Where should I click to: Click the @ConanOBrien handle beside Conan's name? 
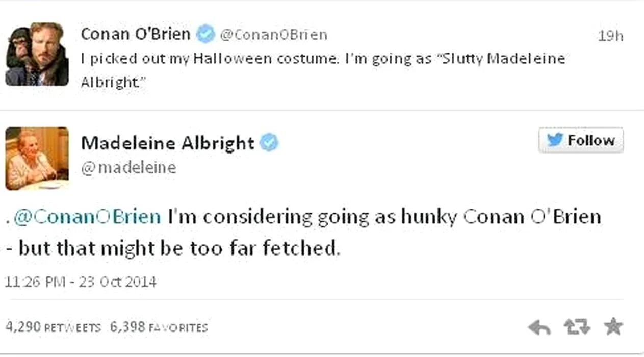[x=273, y=35]
